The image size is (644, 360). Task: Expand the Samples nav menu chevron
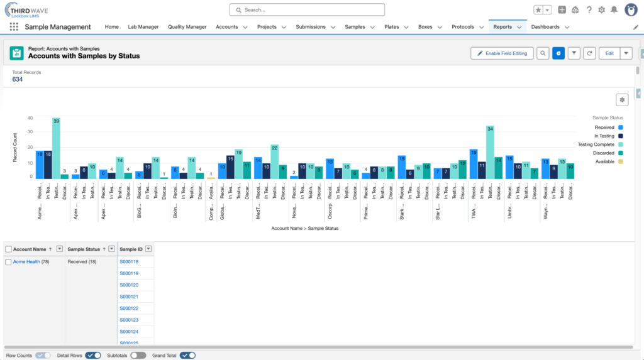click(372, 27)
